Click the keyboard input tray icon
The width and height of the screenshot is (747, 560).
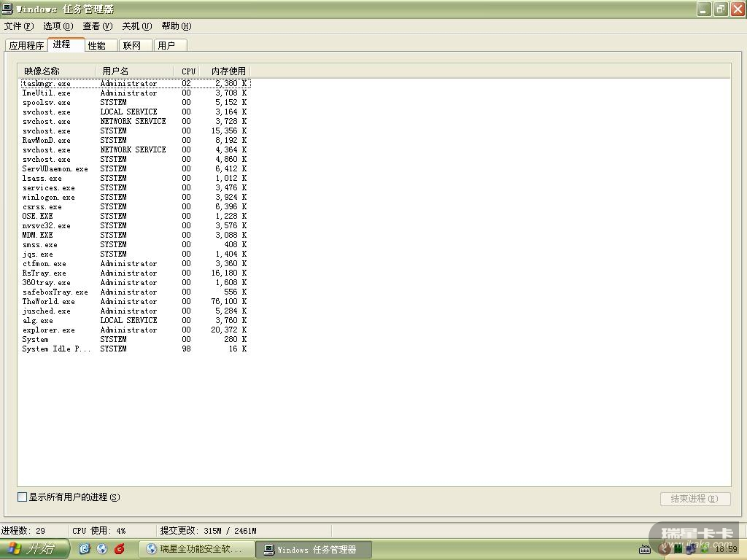(x=645, y=550)
